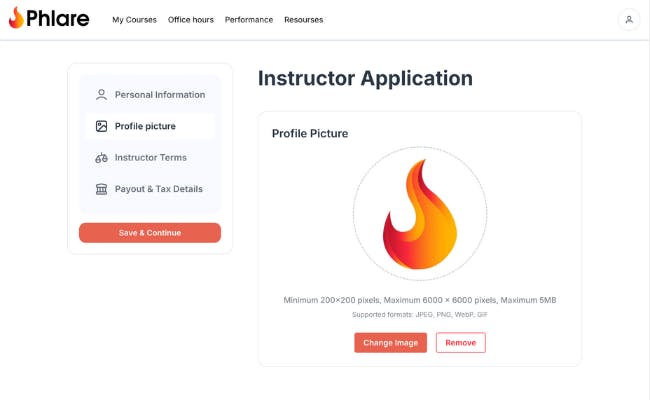This screenshot has width=650, height=400.
Task: Navigate to Resources
Action: click(x=303, y=20)
